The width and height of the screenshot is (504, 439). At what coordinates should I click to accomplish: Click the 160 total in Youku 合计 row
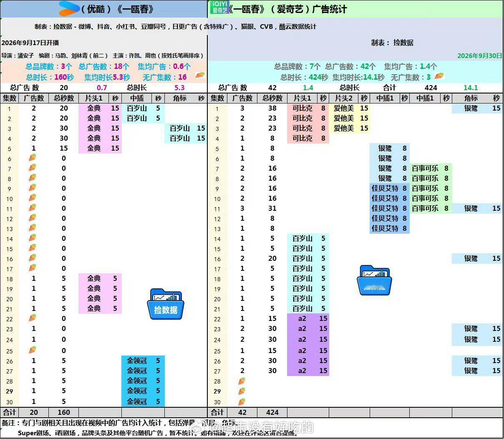tap(64, 412)
